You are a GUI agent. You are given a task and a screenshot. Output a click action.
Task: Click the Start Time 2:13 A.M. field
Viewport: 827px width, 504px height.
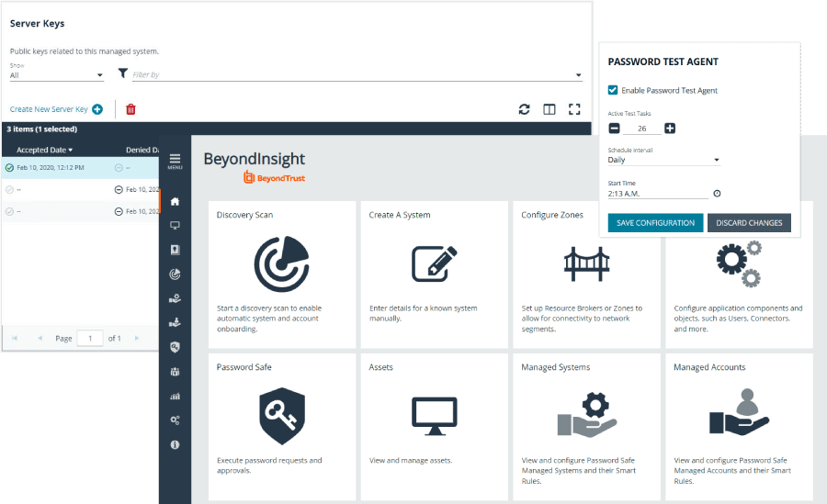click(x=658, y=194)
